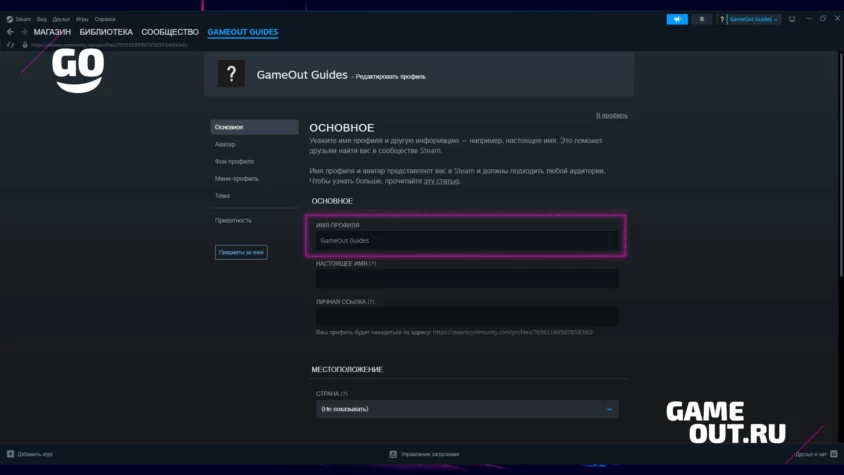The height and width of the screenshot is (475, 844).
Task: Open Друзья и чат
Action: tap(816, 454)
